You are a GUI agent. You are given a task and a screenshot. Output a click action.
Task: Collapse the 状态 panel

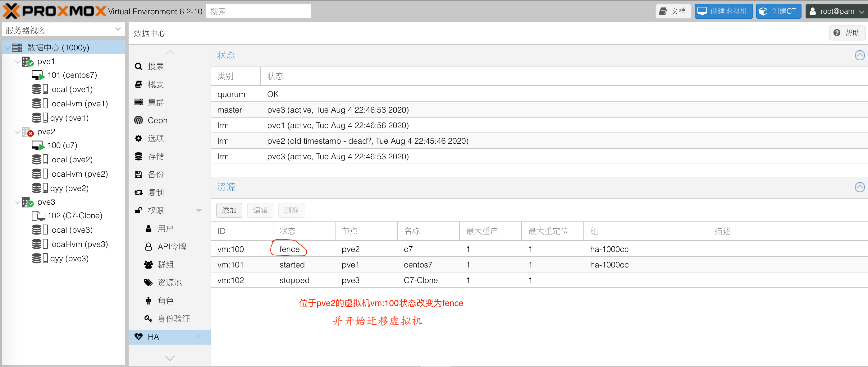[x=860, y=55]
